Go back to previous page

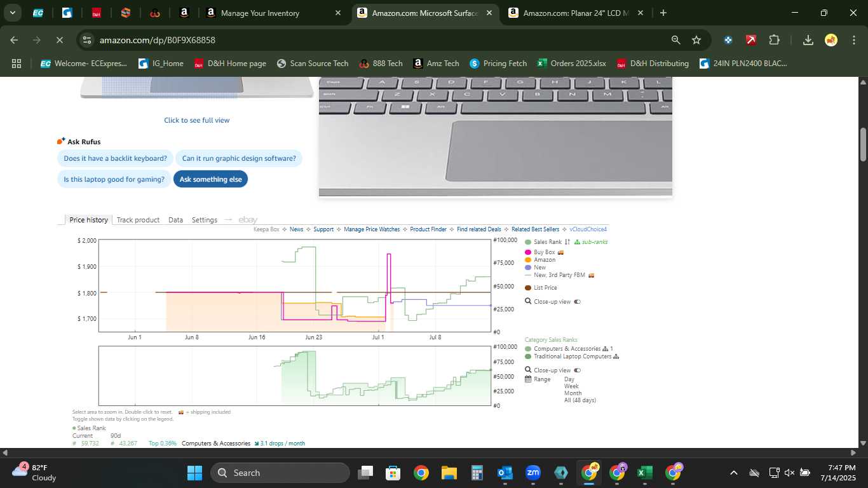tap(14, 40)
